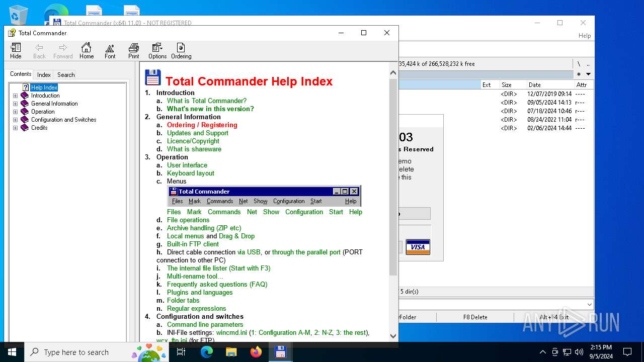Click the F8 Delete button

(x=475, y=317)
